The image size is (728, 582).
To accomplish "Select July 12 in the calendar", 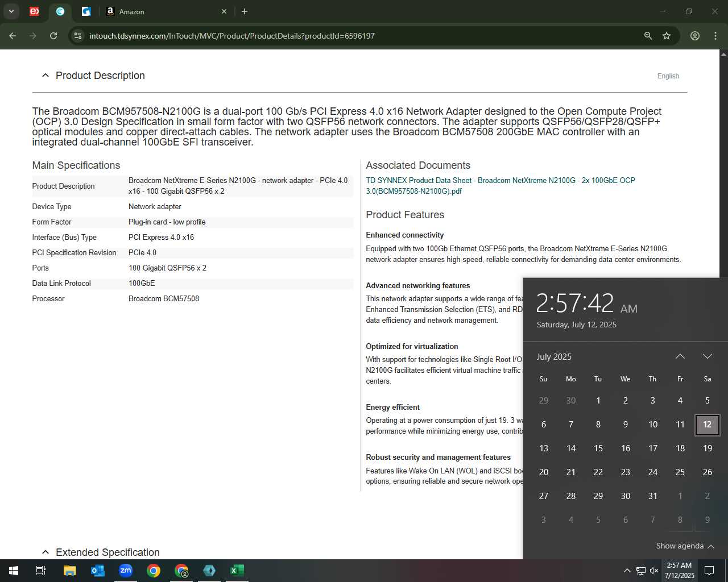I will click(708, 425).
